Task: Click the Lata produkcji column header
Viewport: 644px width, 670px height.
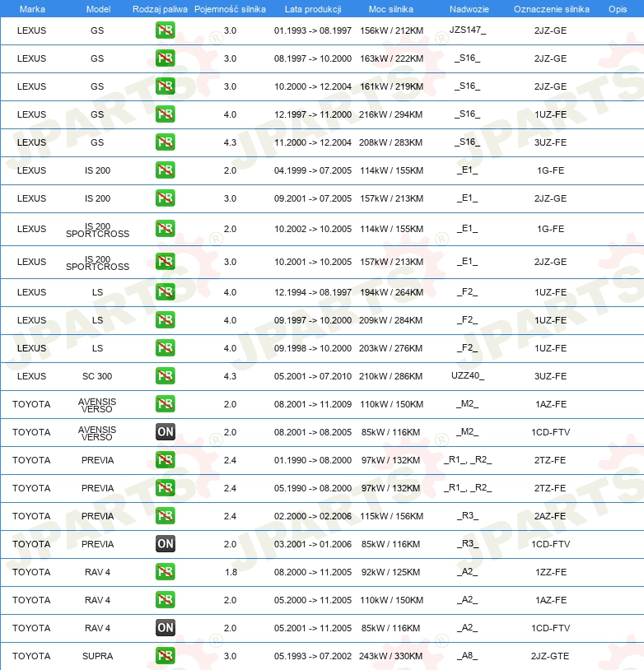Action: 313,9
